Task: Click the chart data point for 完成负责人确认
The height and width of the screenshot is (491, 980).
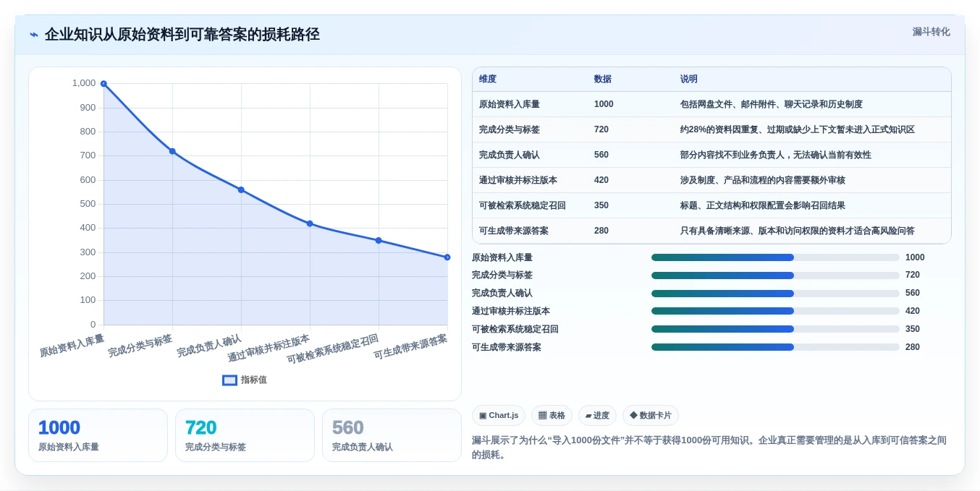Action: 241,189
